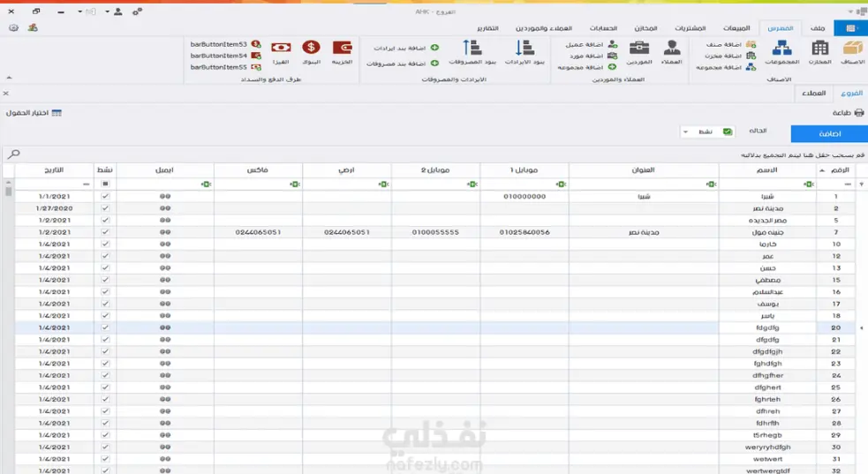The height and width of the screenshot is (474, 868).
Task: Switch to the الحسابات ribbon tab
Action: [x=603, y=28]
